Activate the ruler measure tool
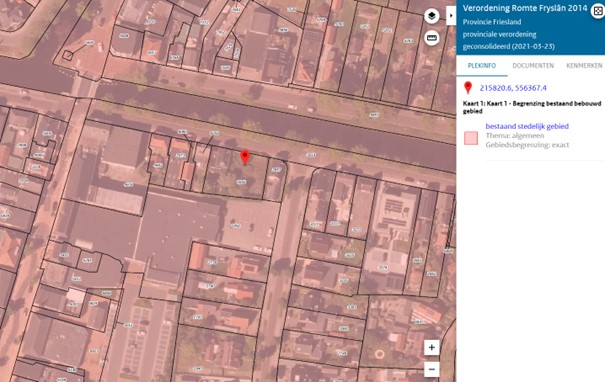The width and height of the screenshot is (605, 382). (432, 38)
